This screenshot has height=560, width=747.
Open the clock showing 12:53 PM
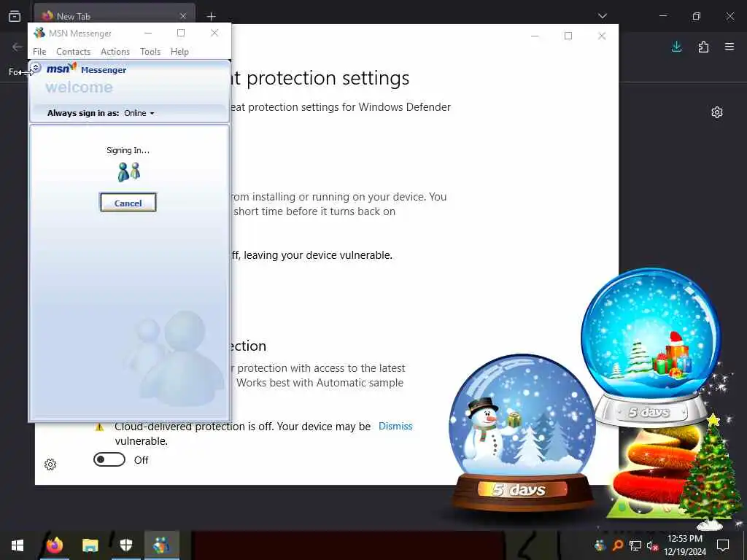[685, 545]
